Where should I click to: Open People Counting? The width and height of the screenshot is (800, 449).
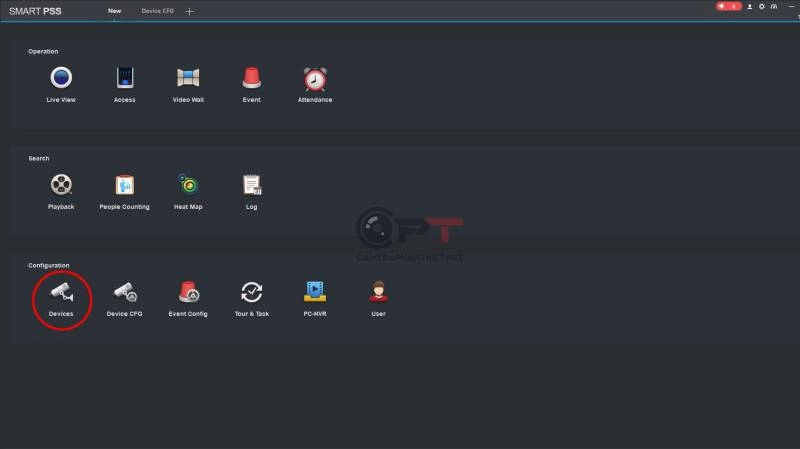[124, 185]
